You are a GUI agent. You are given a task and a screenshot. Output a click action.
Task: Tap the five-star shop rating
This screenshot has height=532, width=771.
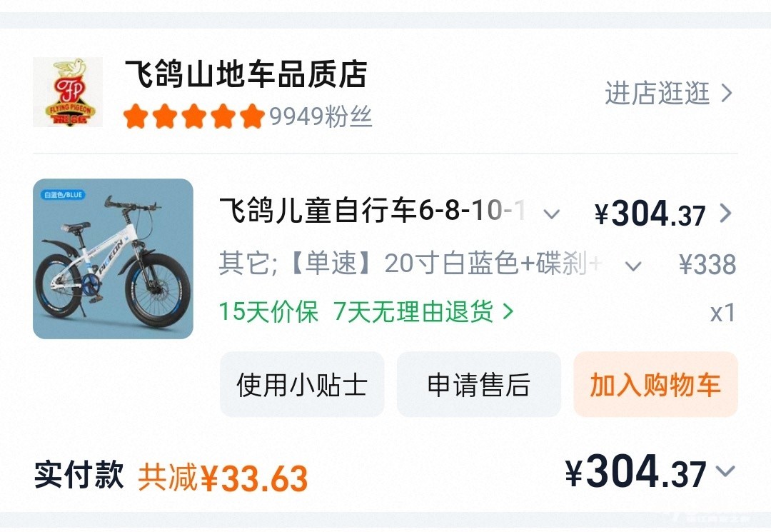coord(193,116)
